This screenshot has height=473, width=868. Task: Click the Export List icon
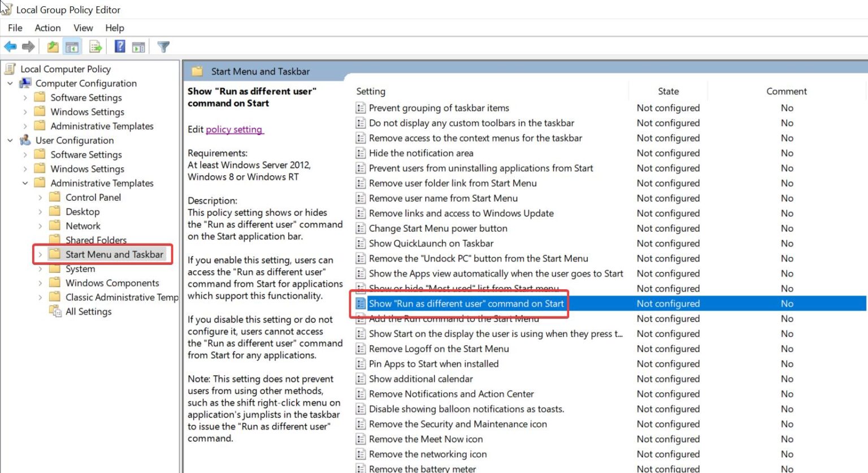95,46
